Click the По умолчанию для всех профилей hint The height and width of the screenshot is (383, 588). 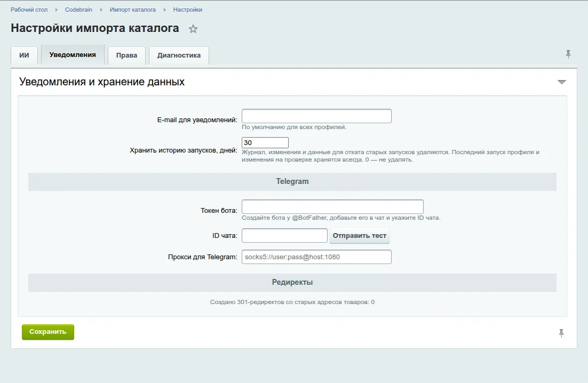(294, 127)
